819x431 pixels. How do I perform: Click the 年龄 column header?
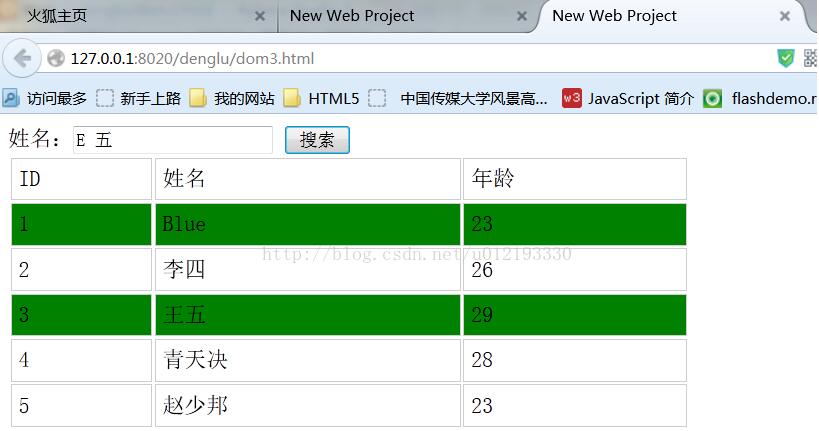(x=575, y=179)
